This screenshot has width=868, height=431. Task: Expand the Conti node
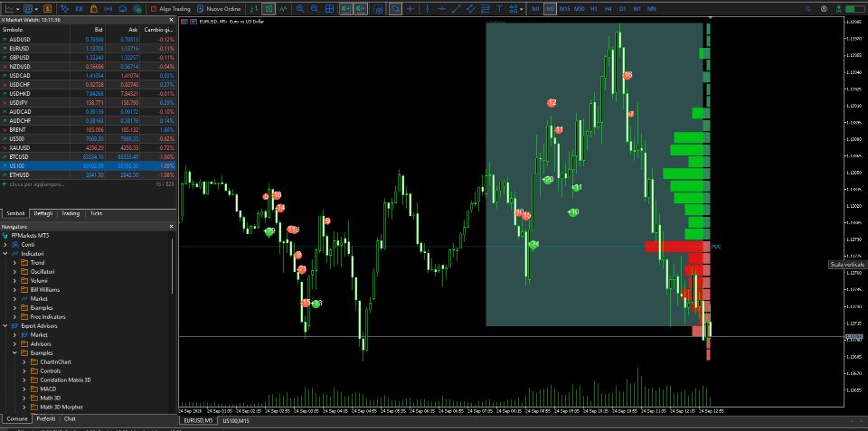click(x=5, y=245)
